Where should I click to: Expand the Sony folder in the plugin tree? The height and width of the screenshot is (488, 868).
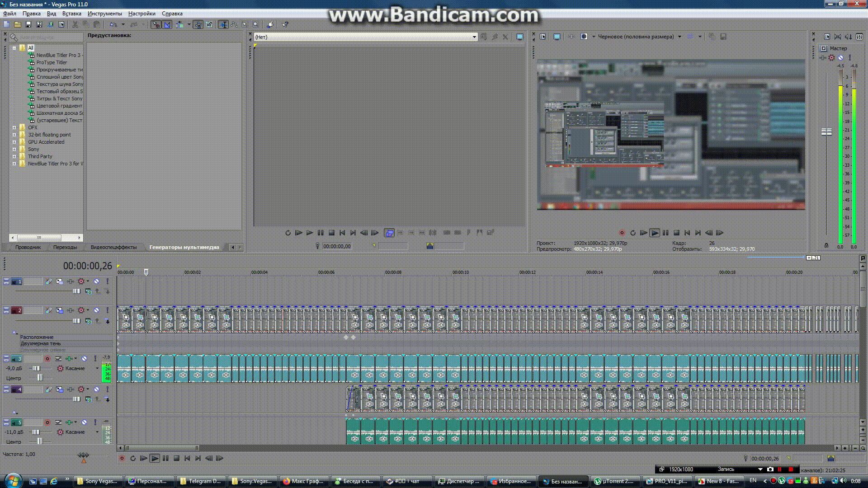coord(15,149)
